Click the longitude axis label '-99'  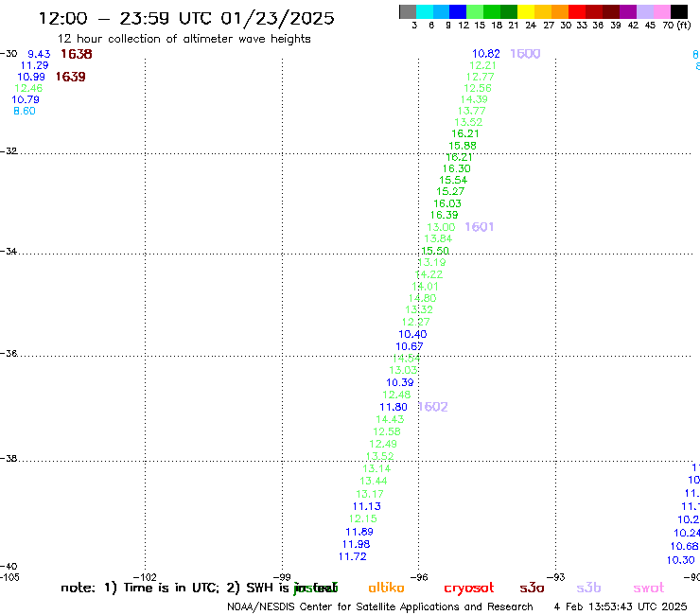coord(282,577)
